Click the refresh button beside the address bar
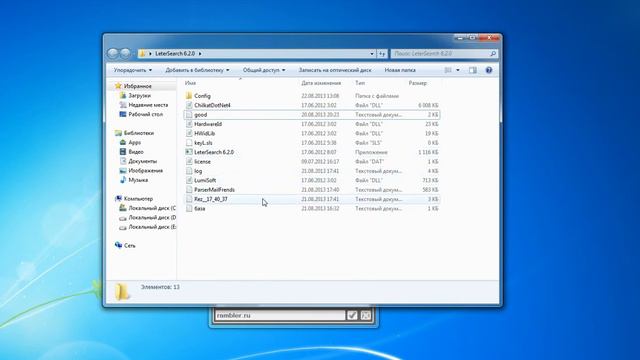Screen dimensions: 640x360 click(x=382, y=53)
